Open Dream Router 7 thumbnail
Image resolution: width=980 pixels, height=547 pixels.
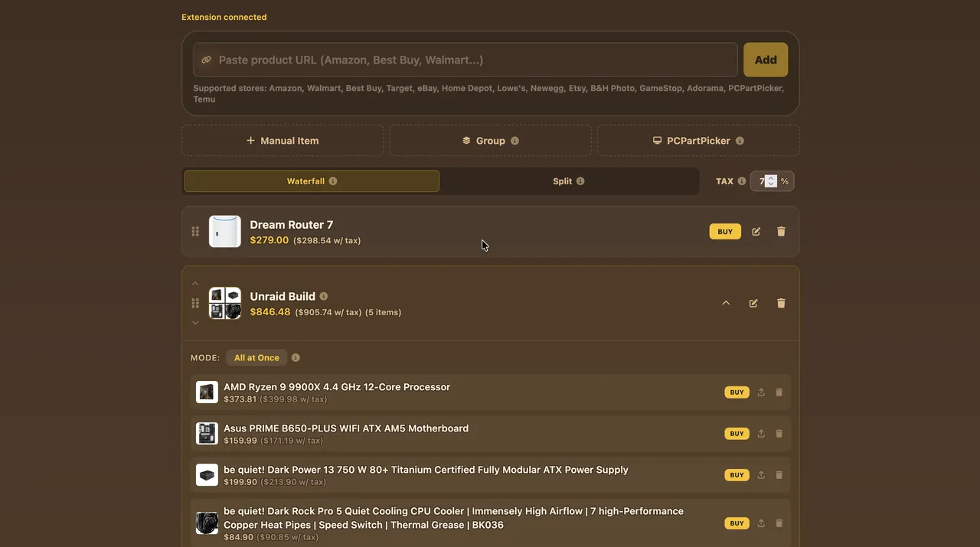point(225,232)
